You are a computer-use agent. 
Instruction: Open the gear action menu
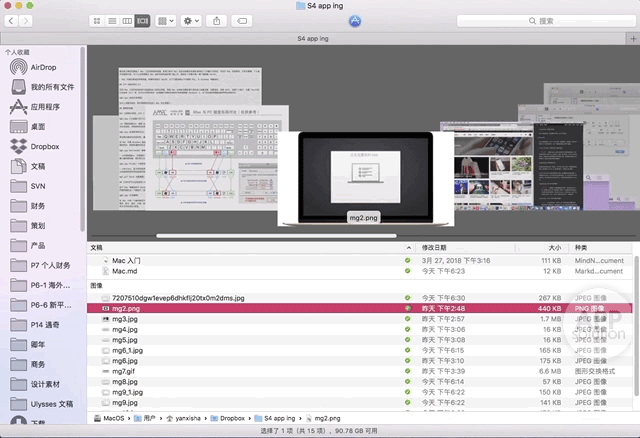coord(192,20)
